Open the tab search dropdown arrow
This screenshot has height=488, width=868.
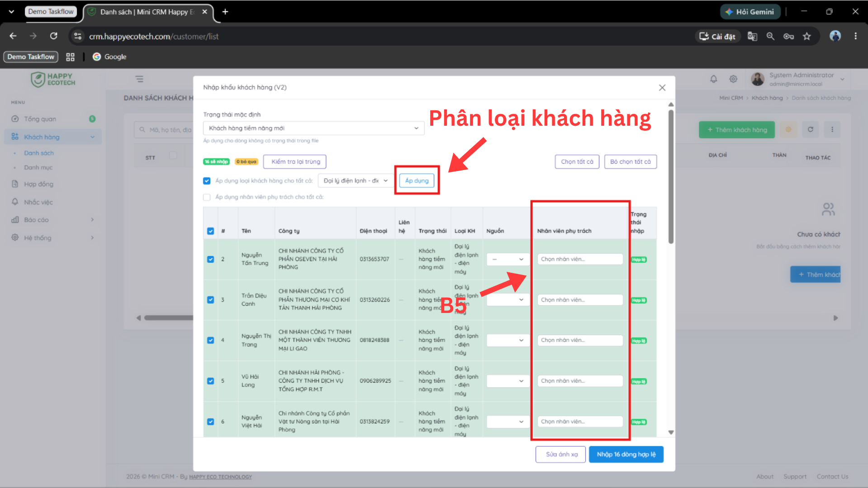click(11, 12)
